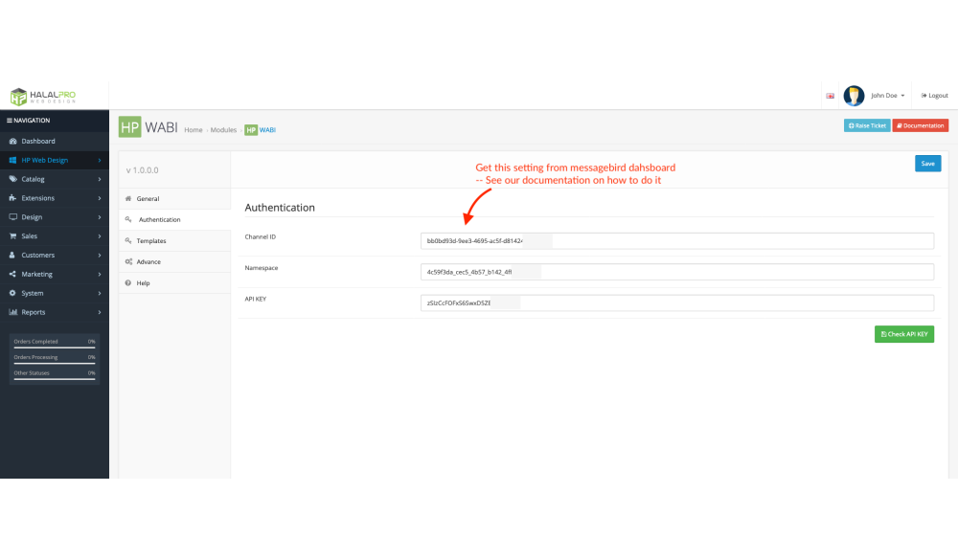958x560 pixels.
Task: Click the Catalog tag icon
Action: 12,179
